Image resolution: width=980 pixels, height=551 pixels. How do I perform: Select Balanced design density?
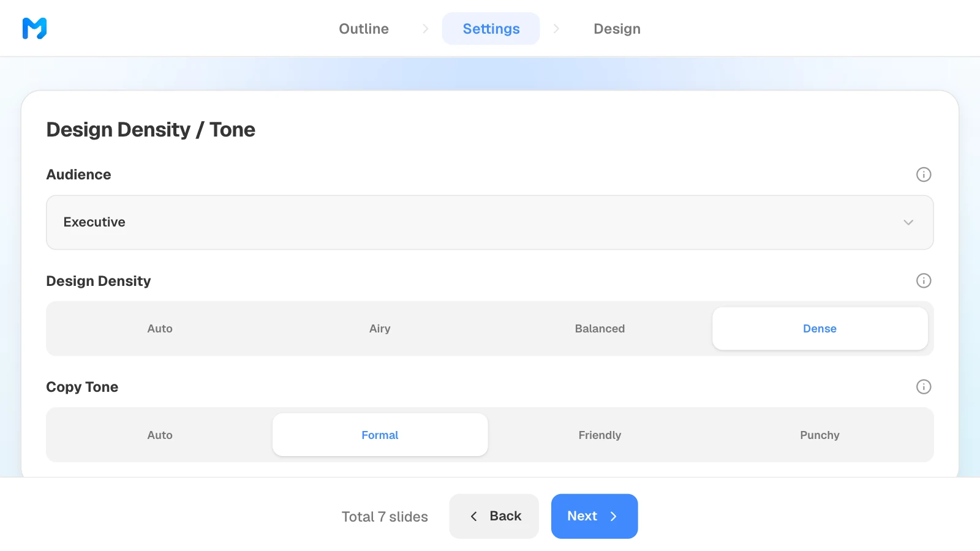click(600, 329)
